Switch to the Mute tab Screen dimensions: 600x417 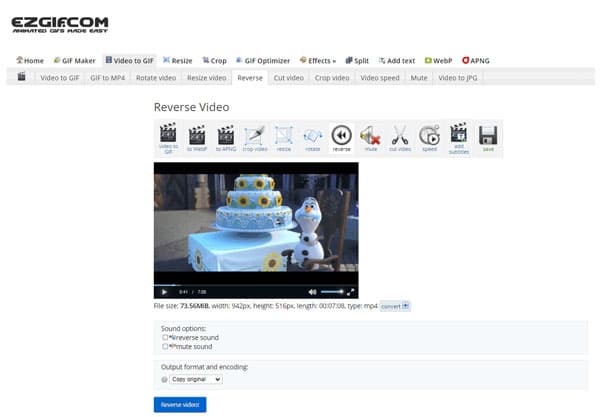coord(419,78)
